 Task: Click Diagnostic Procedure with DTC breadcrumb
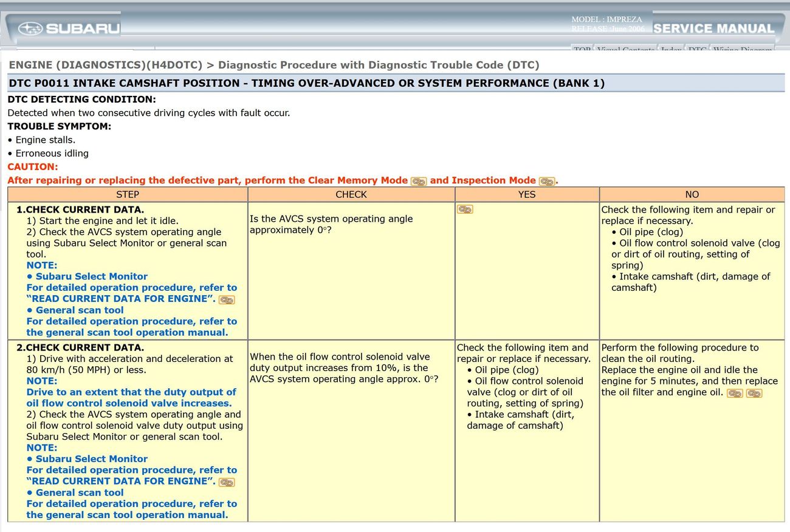tap(378, 65)
